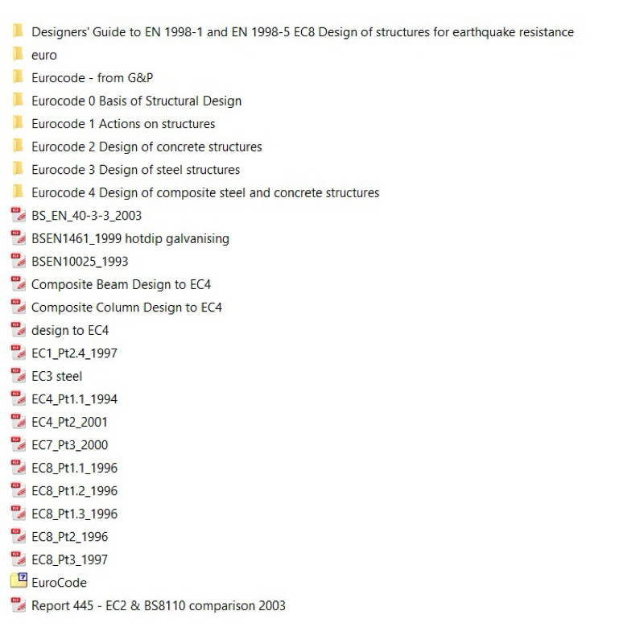Screen dimensions: 644x644
Task: Select folder icon for Eurocode 3 Design of steel structures
Action: pos(18,169)
